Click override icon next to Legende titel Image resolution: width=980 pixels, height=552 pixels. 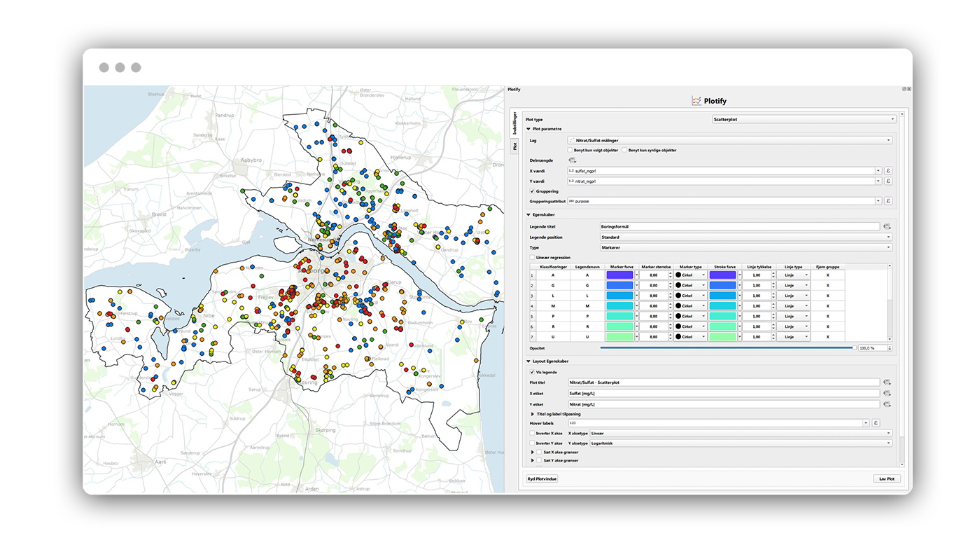tap(887, 227)
